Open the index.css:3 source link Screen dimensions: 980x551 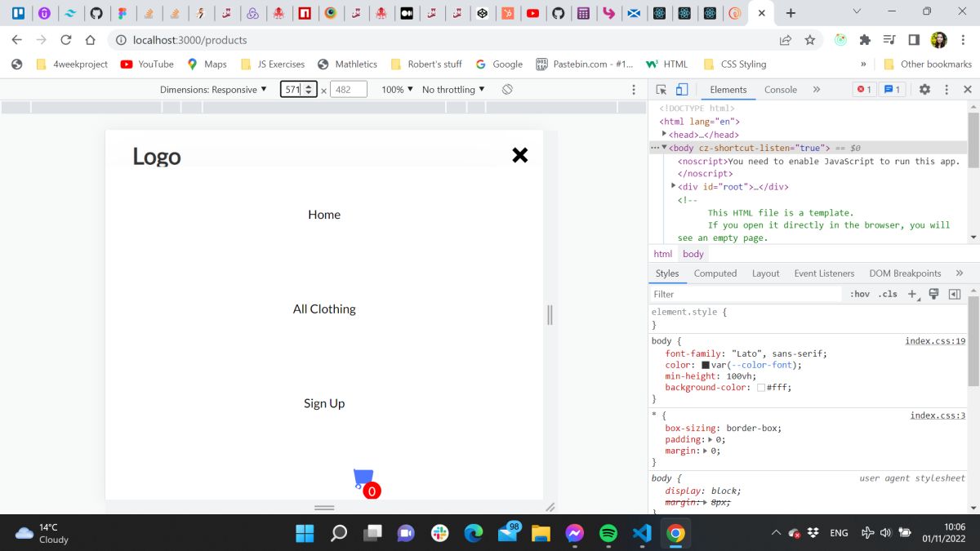(x=938, y=415)
